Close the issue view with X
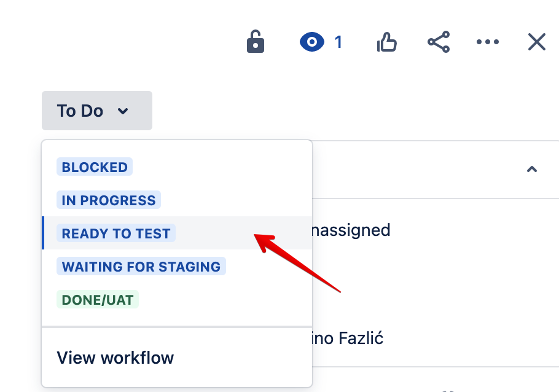Image resolution: width=559 pixels, height=392 pixels. pos(537,42)
